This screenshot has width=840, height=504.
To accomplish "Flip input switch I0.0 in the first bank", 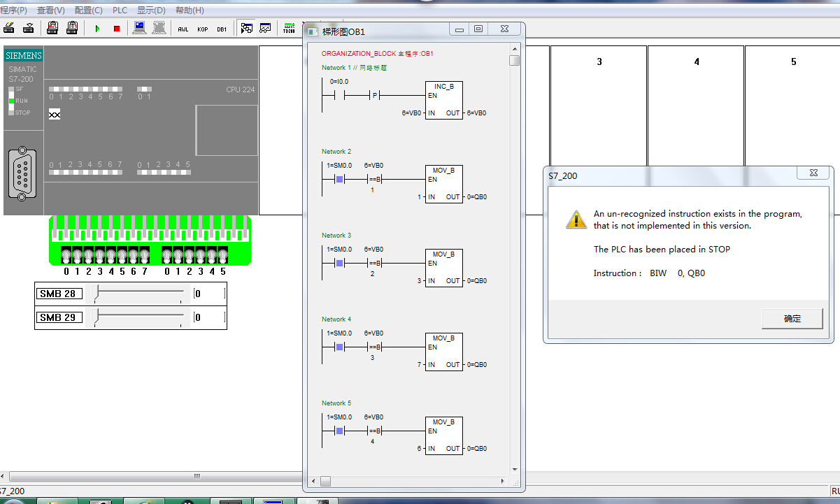I will pyautogui.click(x=66, y=255).
